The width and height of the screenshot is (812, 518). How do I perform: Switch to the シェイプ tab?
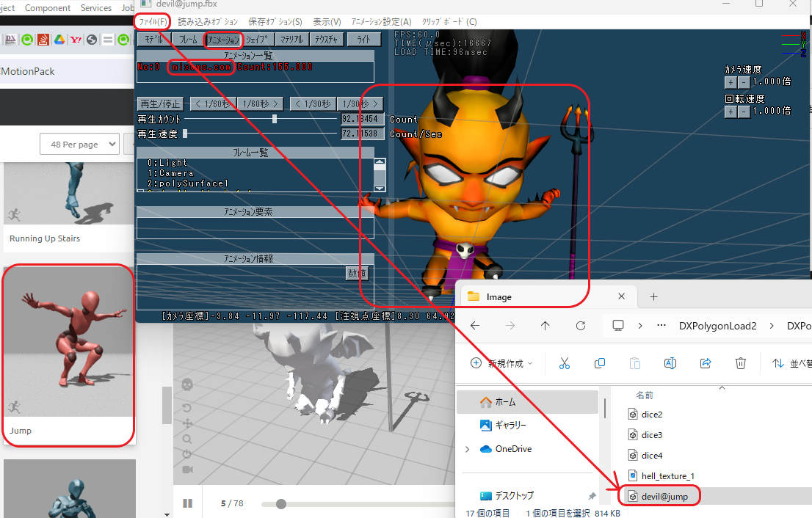(258, 40)
